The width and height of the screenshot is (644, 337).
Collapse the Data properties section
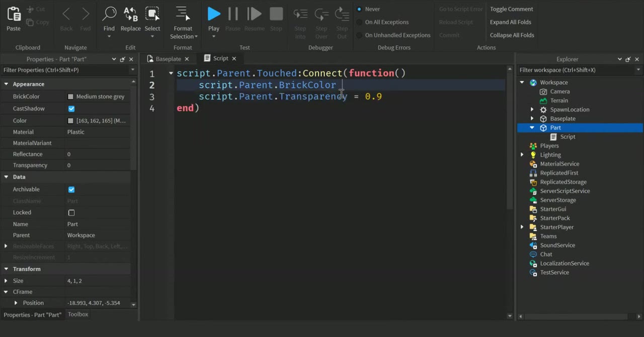click(x=6, y=177)
